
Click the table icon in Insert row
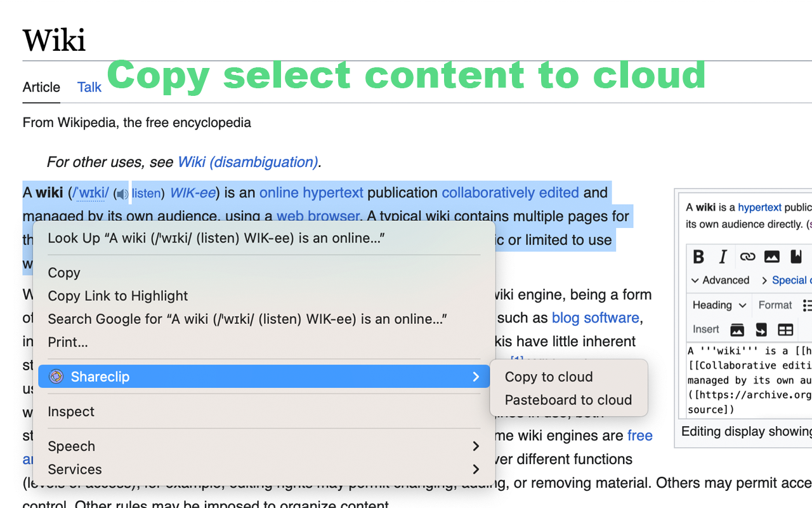pyautogui.click(x=785, y=330)
